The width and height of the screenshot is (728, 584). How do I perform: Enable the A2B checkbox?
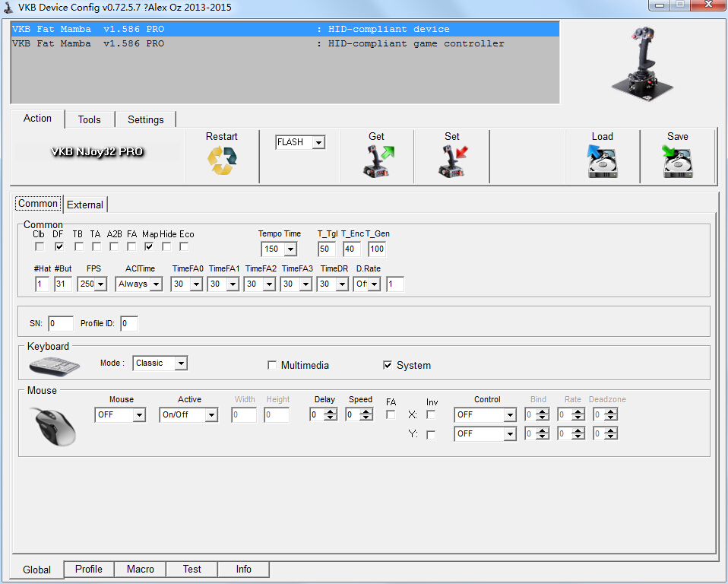(x=114, y=246)
